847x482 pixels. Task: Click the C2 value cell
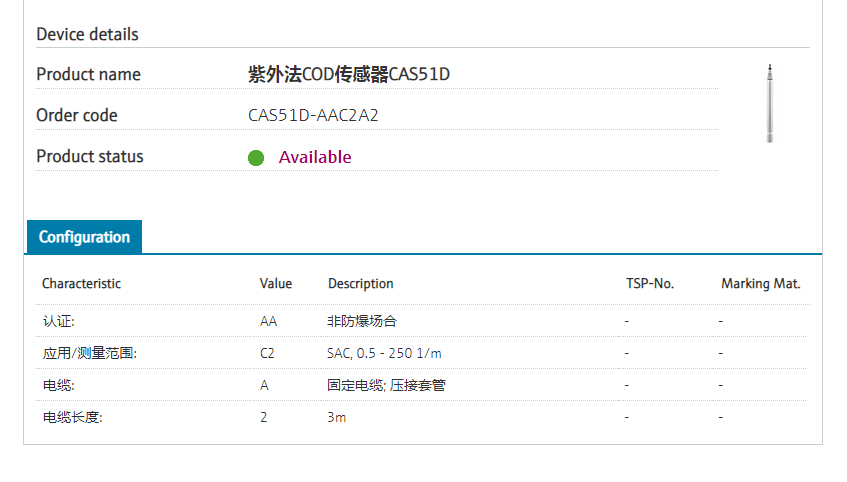(x=267, y=353)
